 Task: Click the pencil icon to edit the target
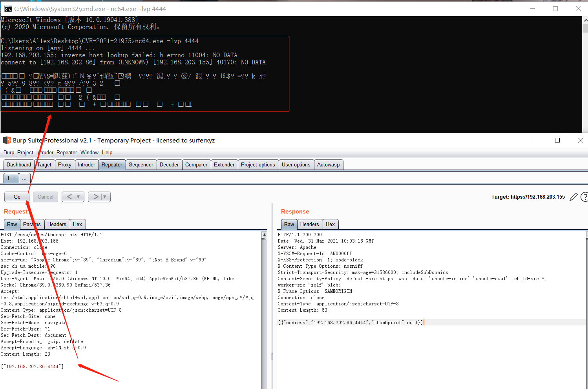tap(573, 197)
